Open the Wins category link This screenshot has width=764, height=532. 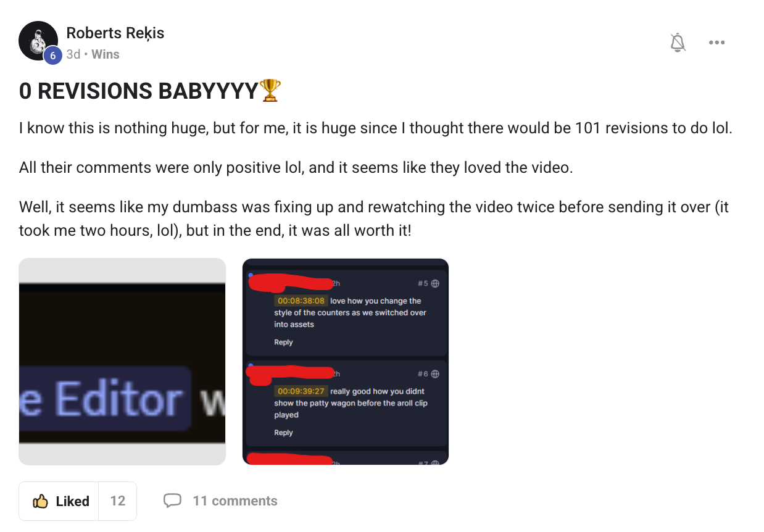106,54
